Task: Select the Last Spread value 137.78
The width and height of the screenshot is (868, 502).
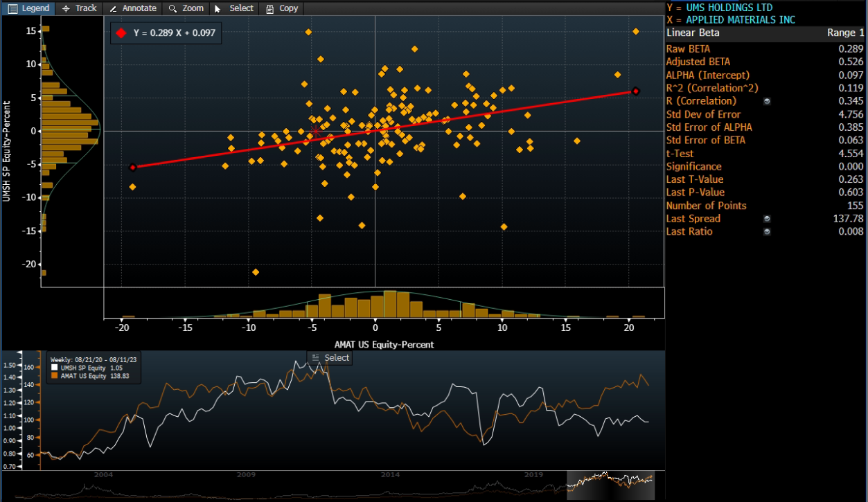Action: pyautogui.click(x=849, y=219)
